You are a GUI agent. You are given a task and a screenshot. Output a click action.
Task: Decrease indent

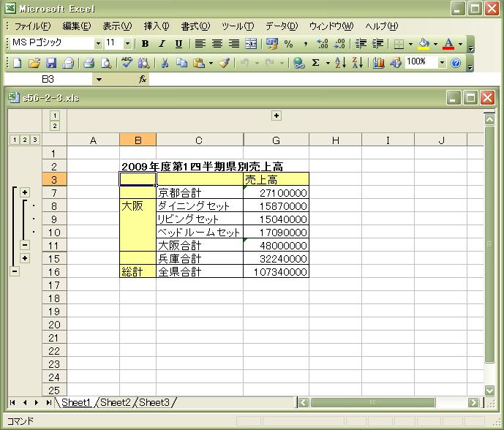click(361, 44)
